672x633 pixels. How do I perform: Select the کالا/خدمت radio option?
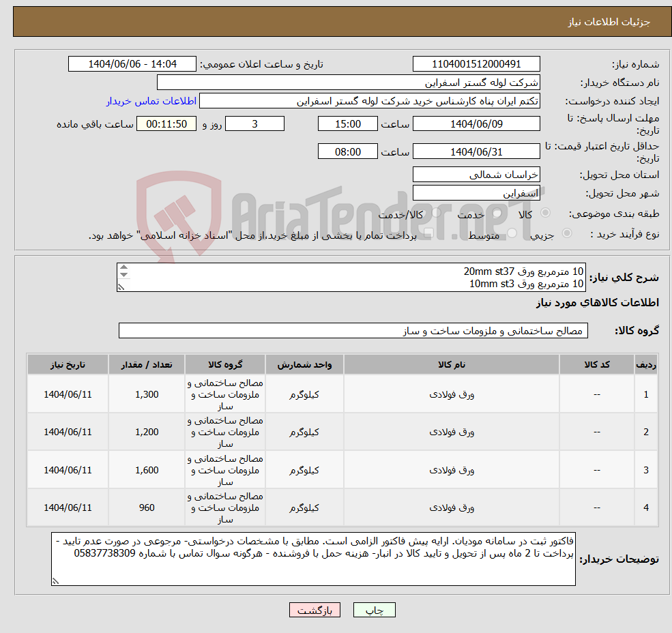click(437, 211)
